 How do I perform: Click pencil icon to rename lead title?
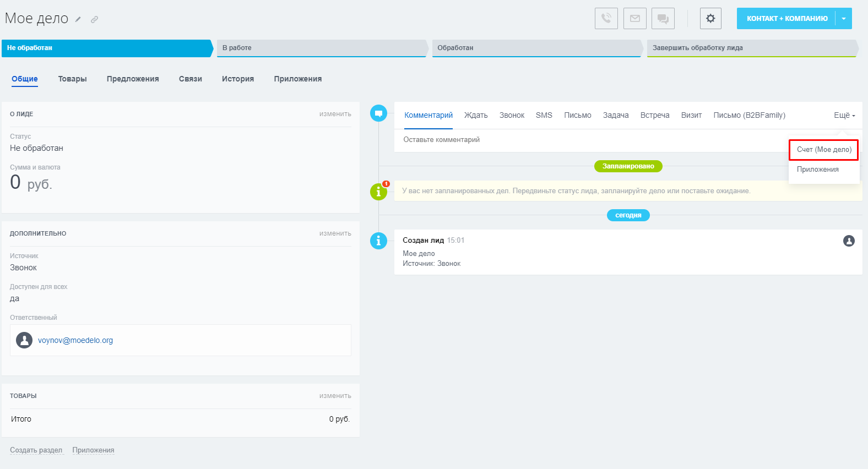click(78, 19)
